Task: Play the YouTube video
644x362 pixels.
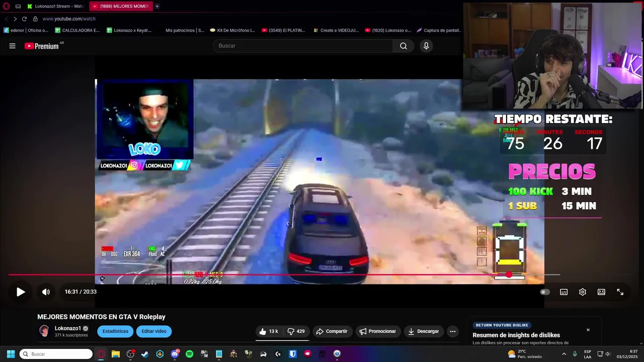Action: click(21, 292)
